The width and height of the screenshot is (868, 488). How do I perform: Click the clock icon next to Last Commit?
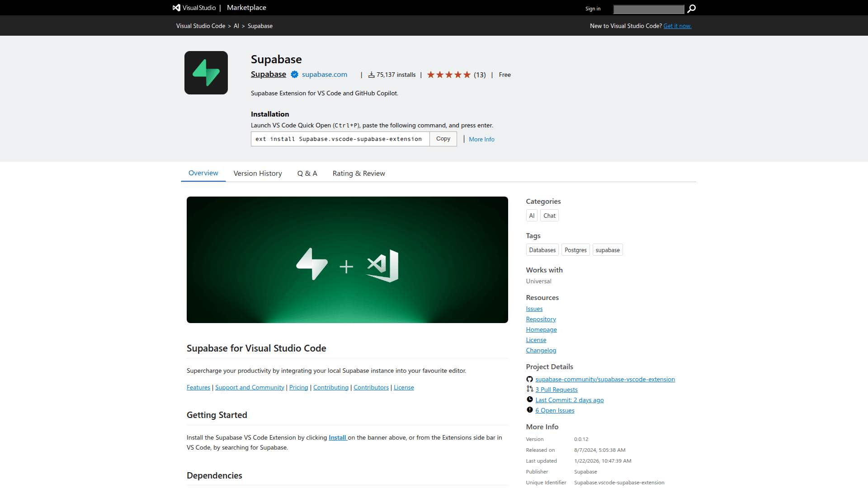point(529,399)
